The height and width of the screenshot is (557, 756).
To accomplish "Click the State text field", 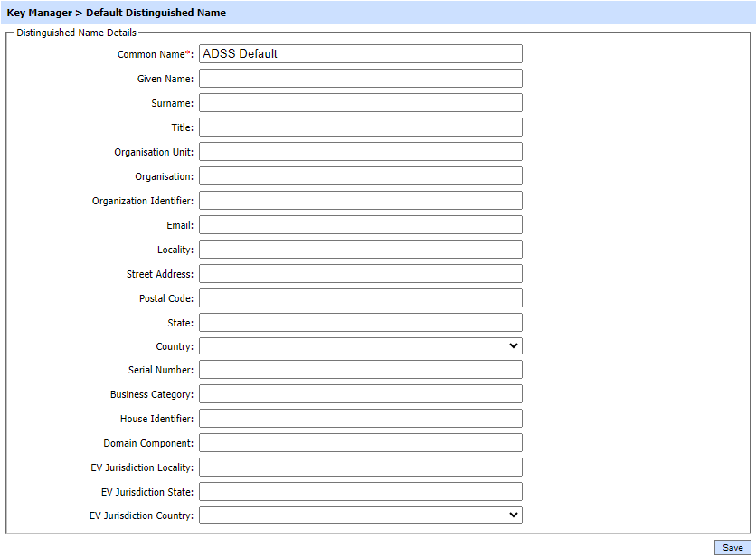I will point(360,323).
